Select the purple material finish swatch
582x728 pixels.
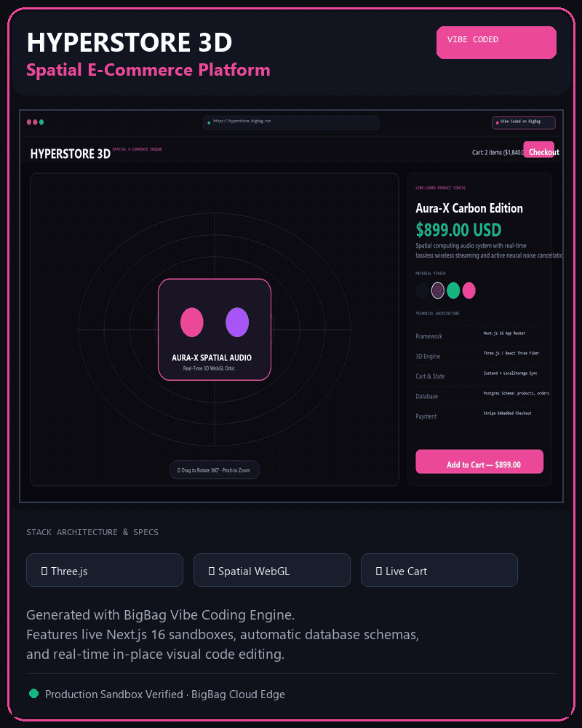coord(438,290)
